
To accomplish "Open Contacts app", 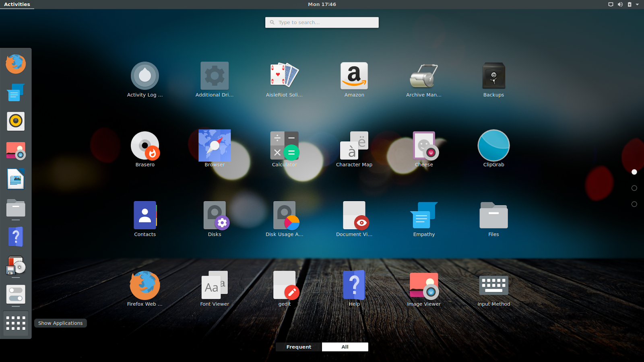I will pos(145,219).
